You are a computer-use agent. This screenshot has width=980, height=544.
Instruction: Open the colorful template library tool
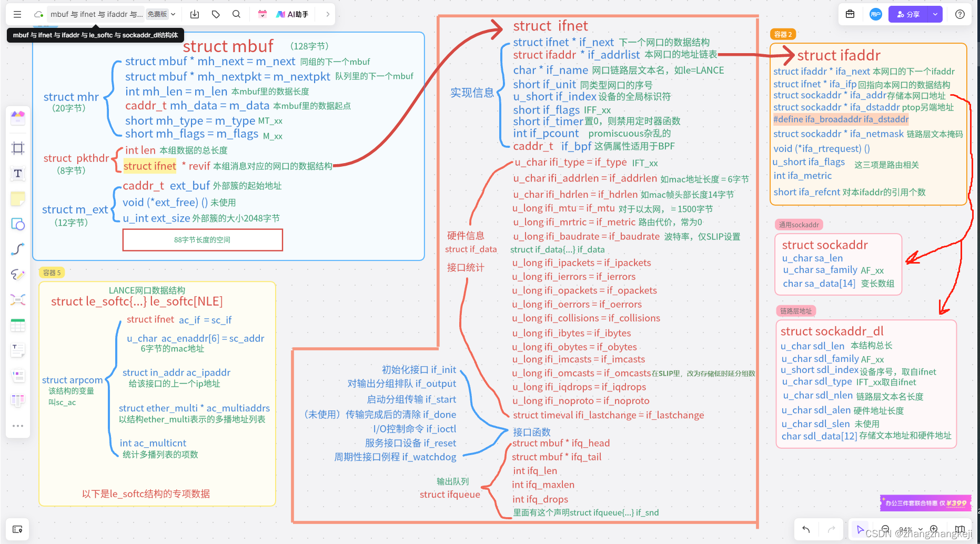click(18, 117)
